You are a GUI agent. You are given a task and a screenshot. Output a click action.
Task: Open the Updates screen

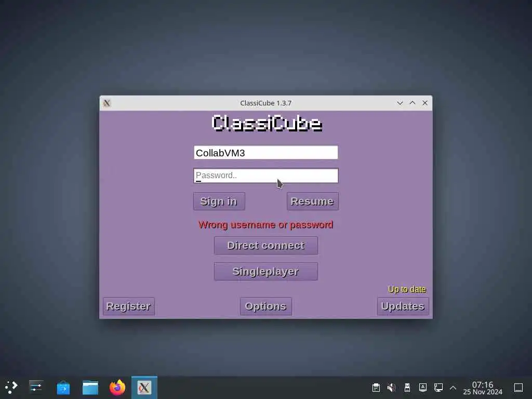point(403,307)
